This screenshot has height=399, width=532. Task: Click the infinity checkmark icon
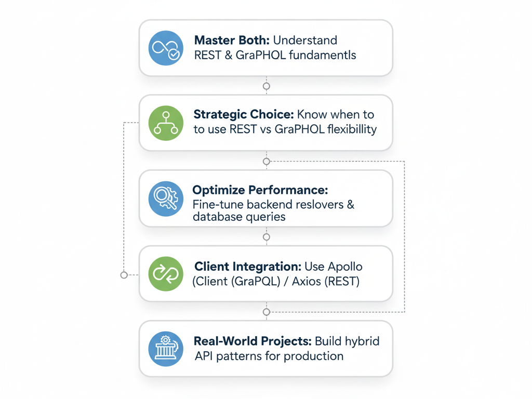point(166,48)
